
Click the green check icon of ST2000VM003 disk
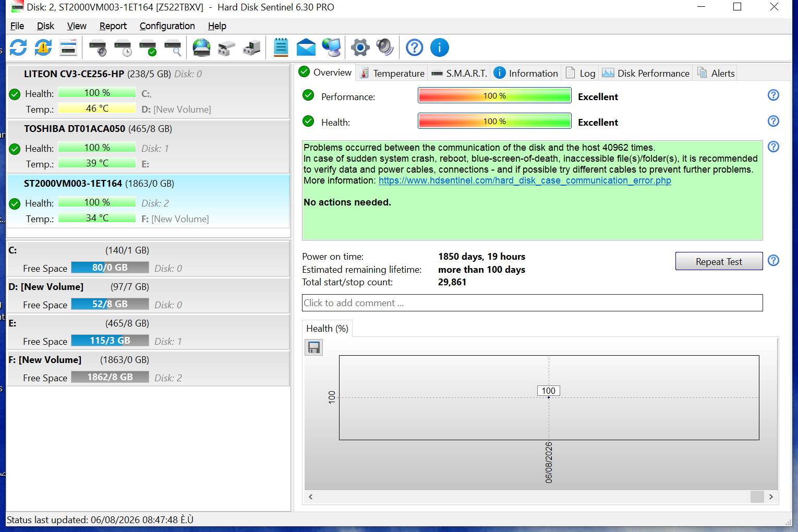[x=15, y=203]
